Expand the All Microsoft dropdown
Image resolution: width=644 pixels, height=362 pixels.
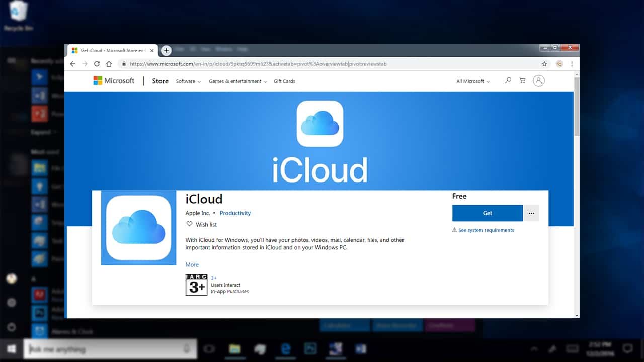473,81
